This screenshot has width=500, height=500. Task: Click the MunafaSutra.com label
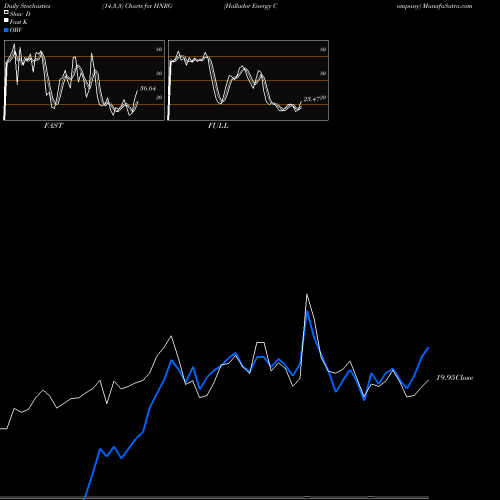(x=447, y=6)
